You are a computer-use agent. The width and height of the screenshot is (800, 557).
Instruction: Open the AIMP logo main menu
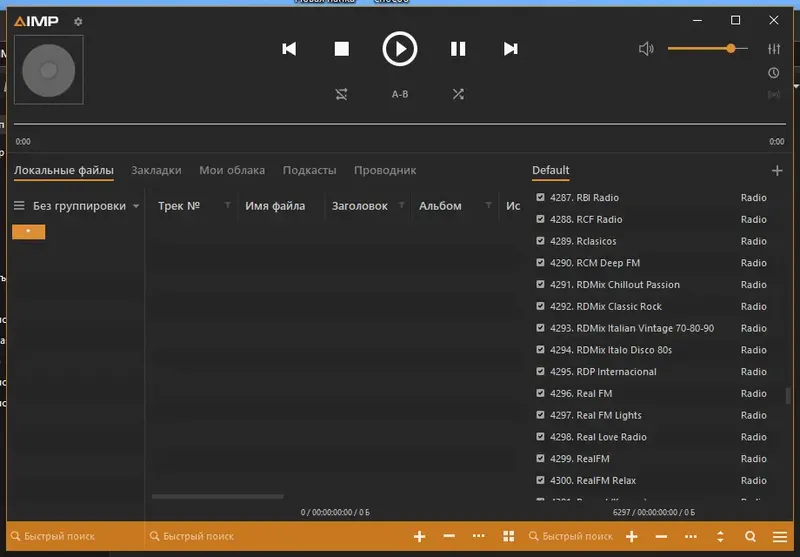point(36,21)
